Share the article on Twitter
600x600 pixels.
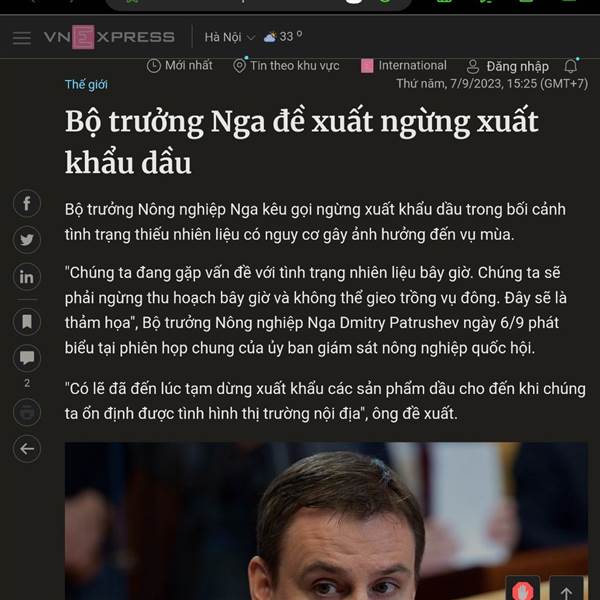pyautogui.click(x=27, y=240)
